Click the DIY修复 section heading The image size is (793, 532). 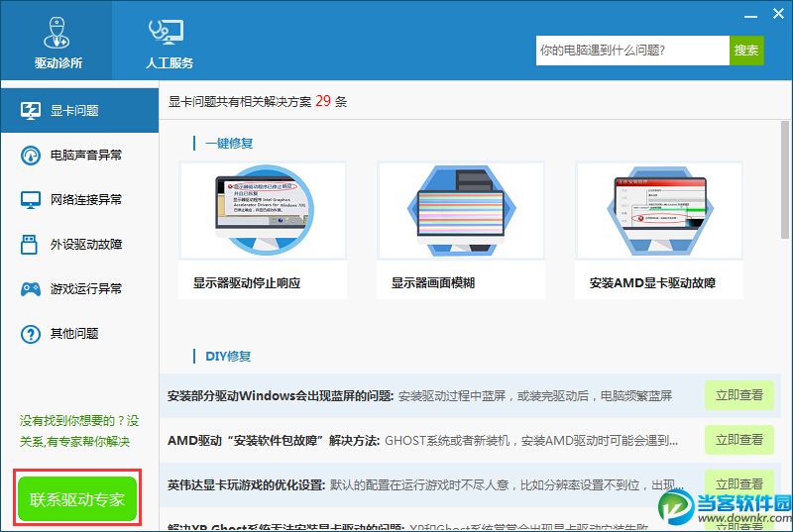(x=228, y=357)
